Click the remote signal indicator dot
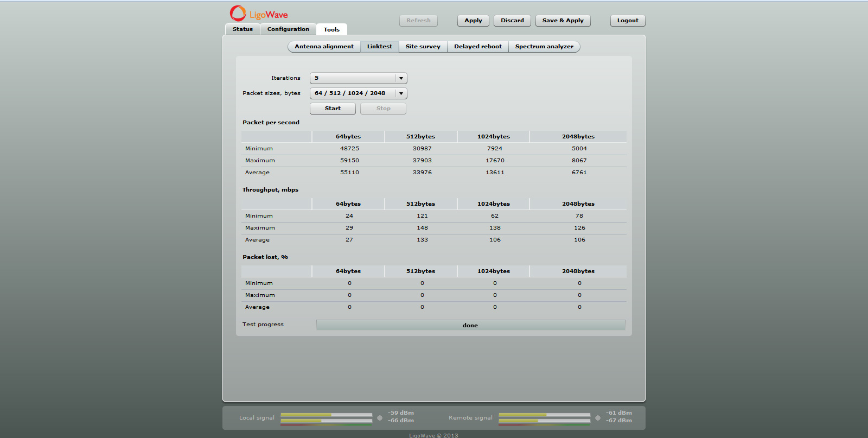The height and width of the screenshot is (438, 868). [x=598, y=418]
